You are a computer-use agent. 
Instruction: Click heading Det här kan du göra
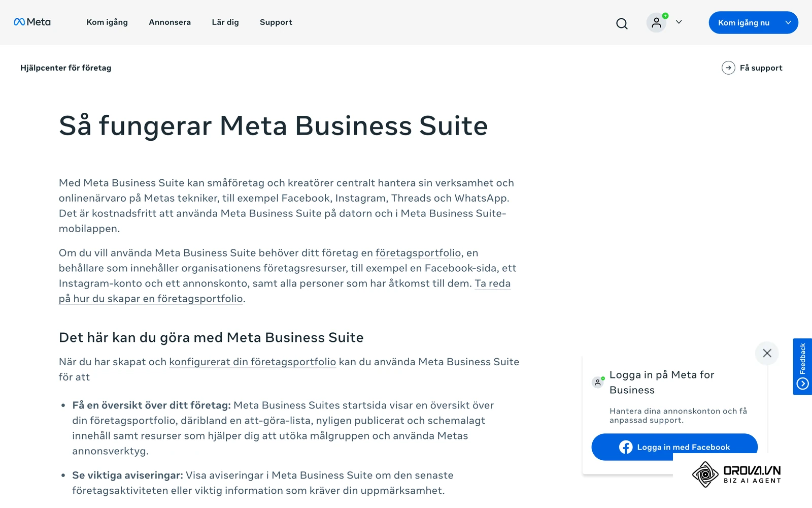211,337
